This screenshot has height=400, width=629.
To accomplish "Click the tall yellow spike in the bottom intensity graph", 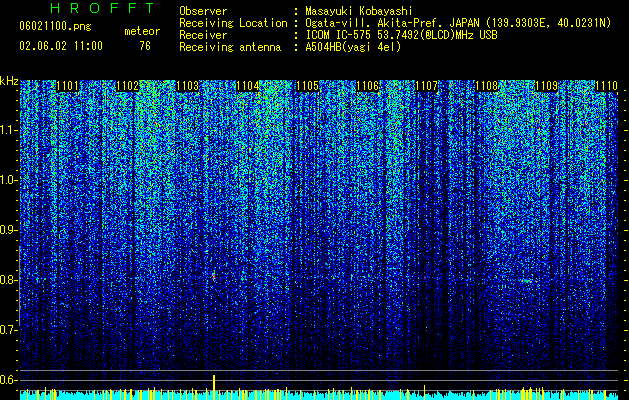I will pos(214,387).
